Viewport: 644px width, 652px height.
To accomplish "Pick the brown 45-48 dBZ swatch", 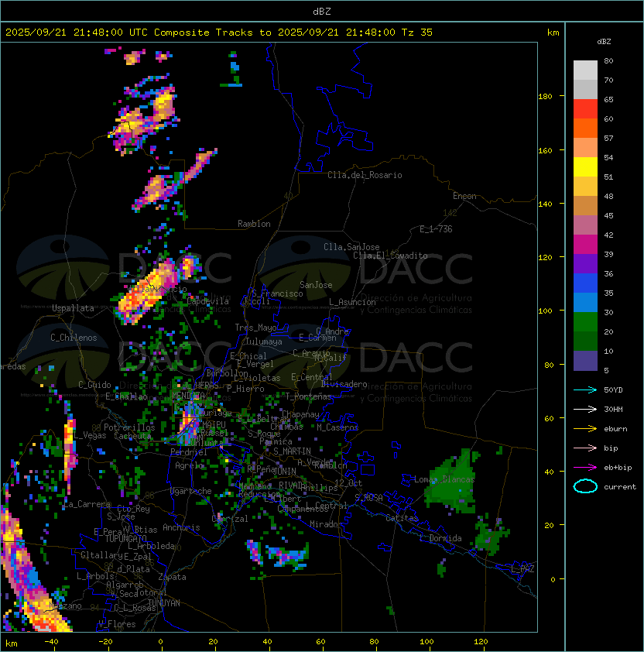I will point(585,205).
